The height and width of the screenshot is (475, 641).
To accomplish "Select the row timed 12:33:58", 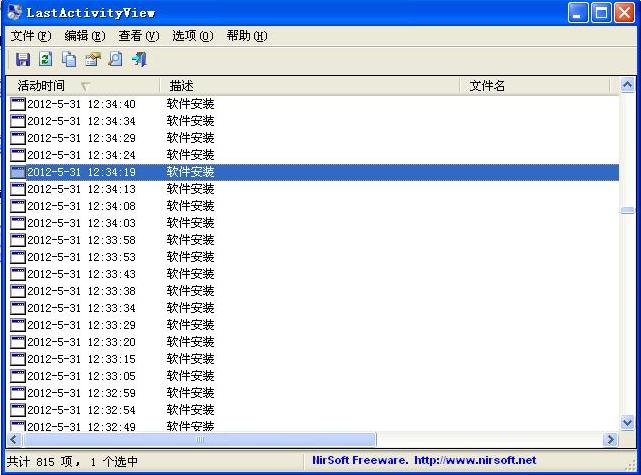I will click(x=314, y=240).
